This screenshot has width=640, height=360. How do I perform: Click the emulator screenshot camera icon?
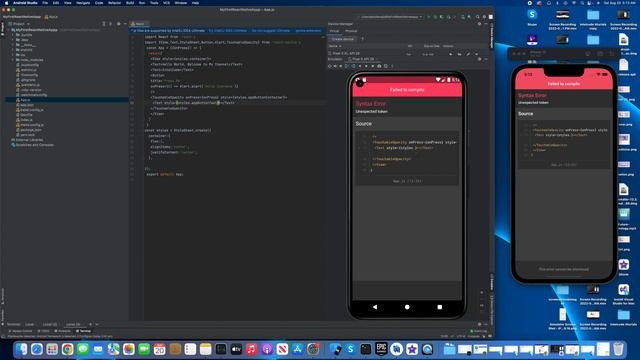coord(379,66)
